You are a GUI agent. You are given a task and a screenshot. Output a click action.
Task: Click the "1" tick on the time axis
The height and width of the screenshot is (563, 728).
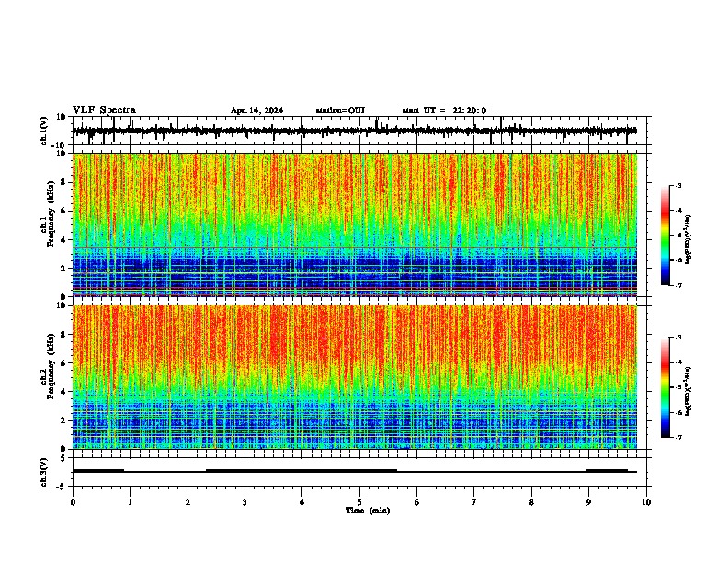click(130, 502)
